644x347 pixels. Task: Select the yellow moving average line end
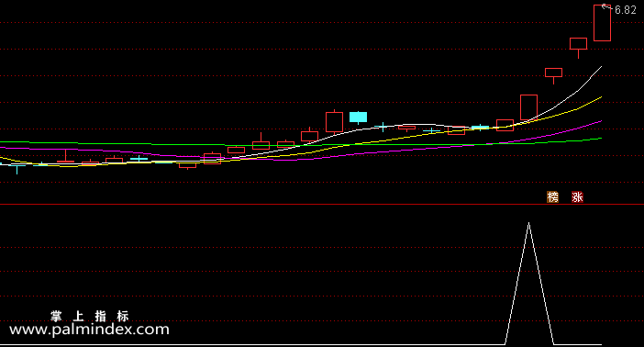(x=601, y=97)
